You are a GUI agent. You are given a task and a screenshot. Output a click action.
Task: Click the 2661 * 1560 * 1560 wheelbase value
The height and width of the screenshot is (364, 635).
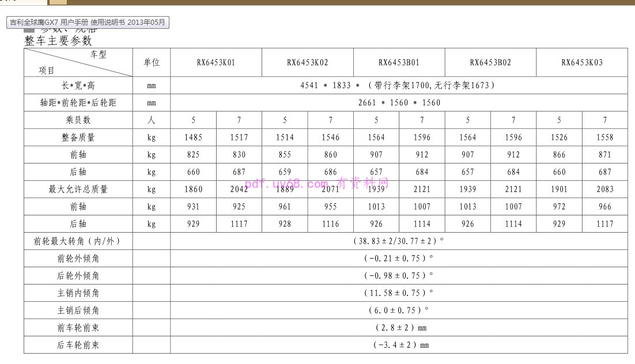click(x=399, y=103)
